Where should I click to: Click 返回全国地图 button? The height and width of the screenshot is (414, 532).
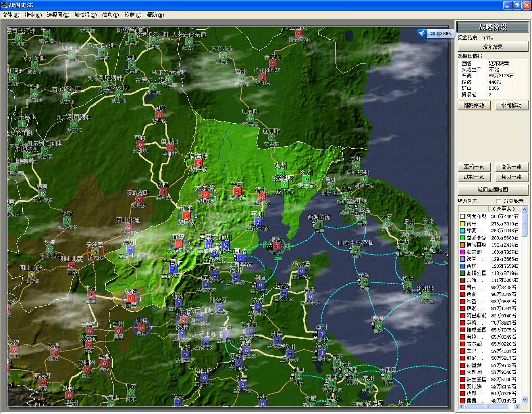493,190
